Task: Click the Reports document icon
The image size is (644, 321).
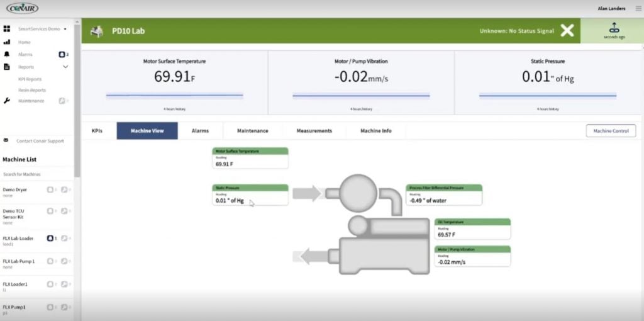Action: [6, 67]
